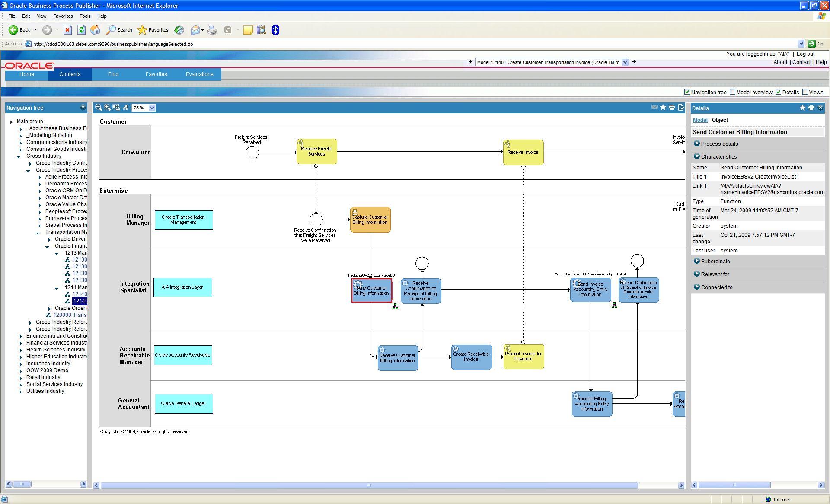Open the Evaluations tab

(x=199, y=74)
